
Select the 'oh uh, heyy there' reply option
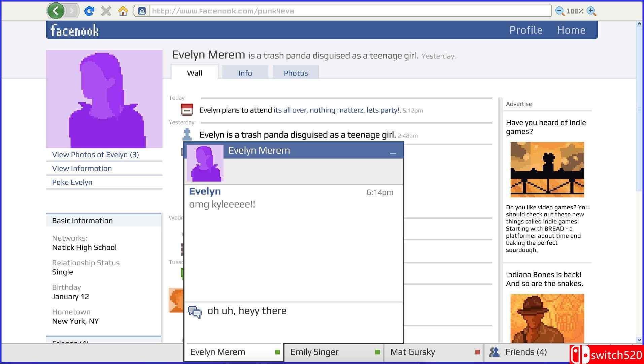[x=247, y=311]
